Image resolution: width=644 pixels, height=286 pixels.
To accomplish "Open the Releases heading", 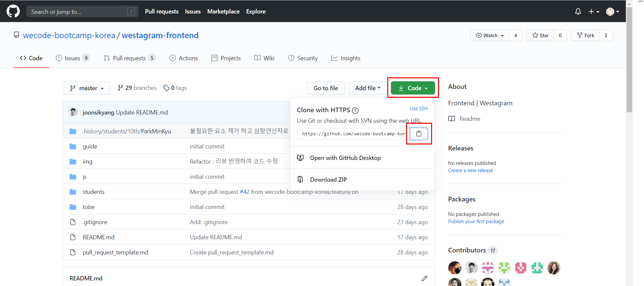I will coord(461,148).
